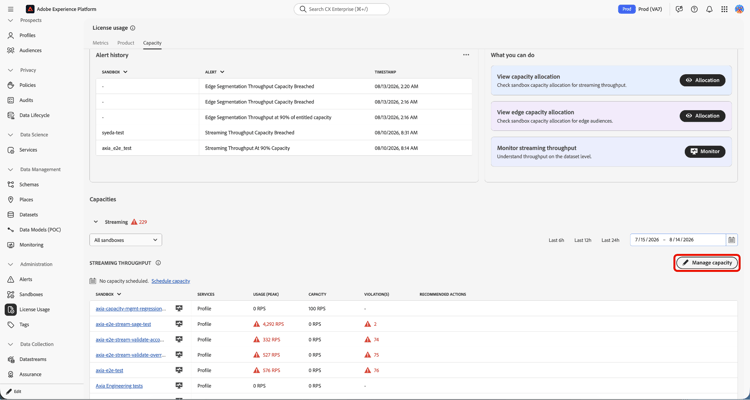The image size is (750, 400).
Task: Open the hamburger navigation menu
Action: tap(11, 9)
